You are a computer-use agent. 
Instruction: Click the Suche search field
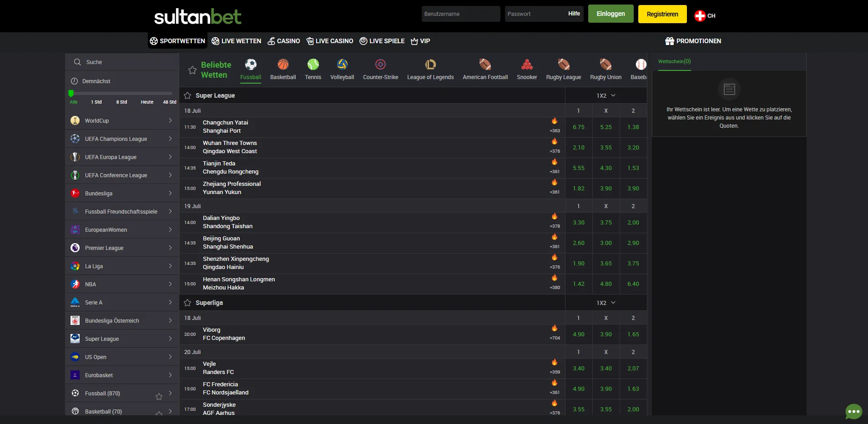pyautogui.click(x=122, y=62)
